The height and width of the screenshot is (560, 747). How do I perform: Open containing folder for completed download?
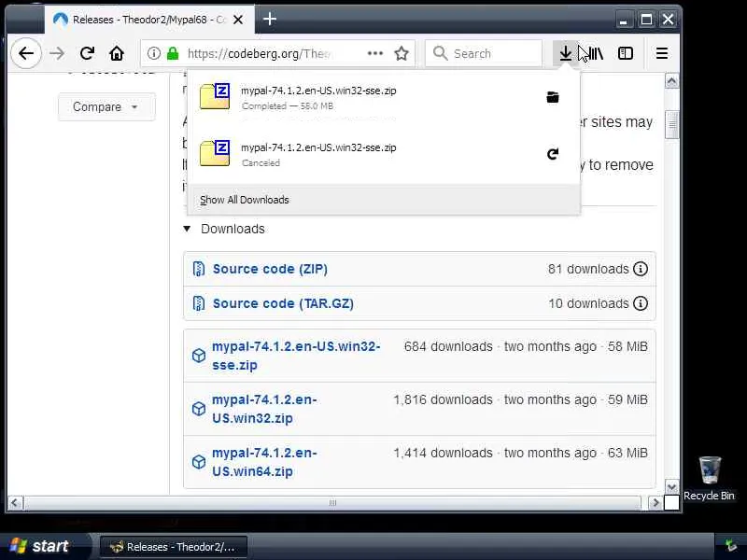click(x=553, y=97)
